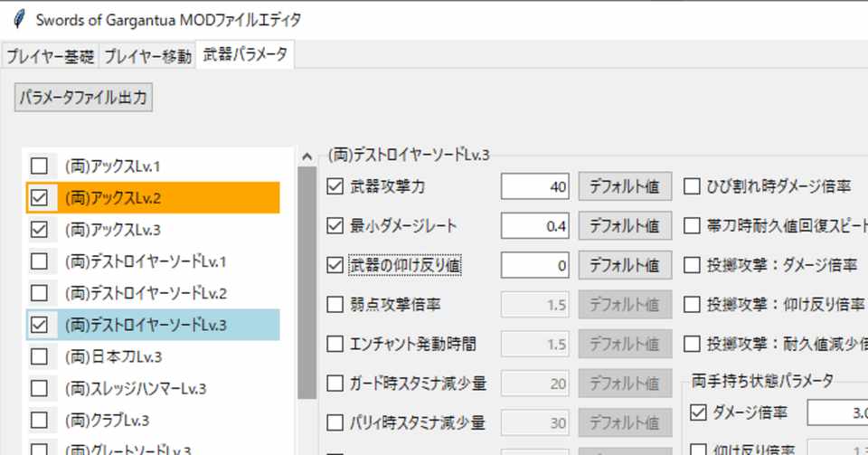Uncheck the 武器の仰け反り値 checkbox

click(335, 265)
